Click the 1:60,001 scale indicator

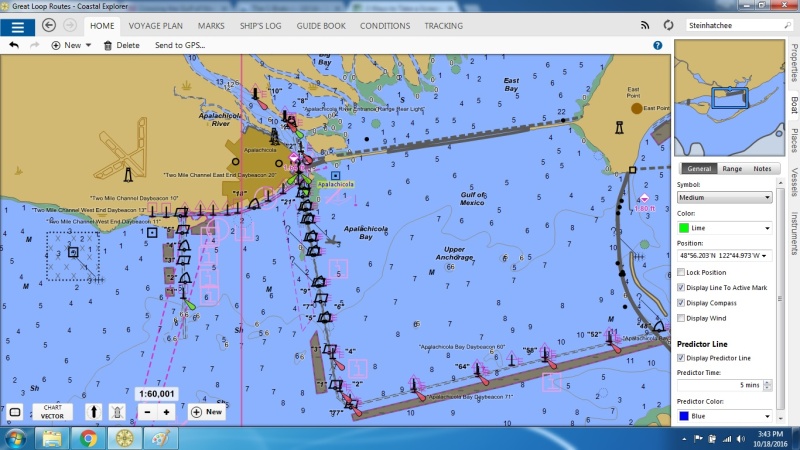[157, 394]
